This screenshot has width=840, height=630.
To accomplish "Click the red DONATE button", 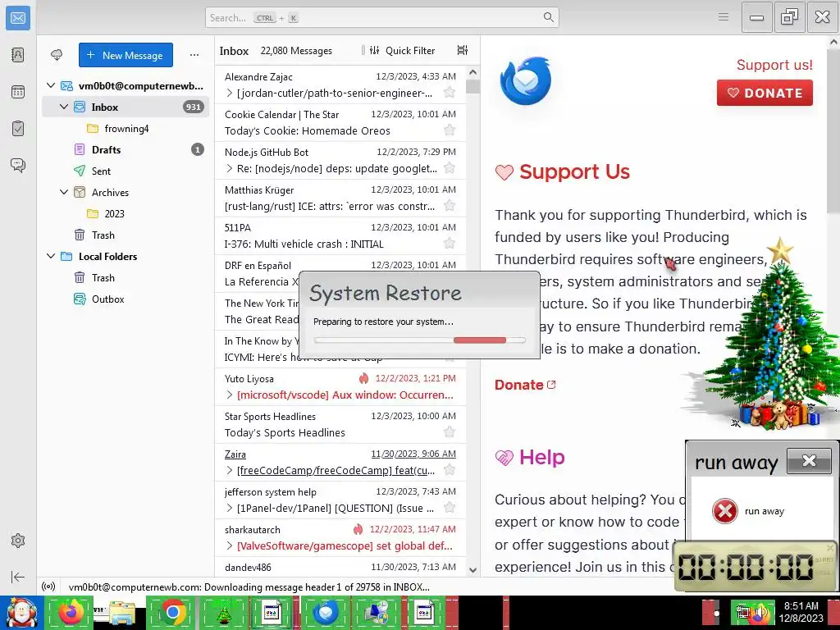I will point(765,93).
